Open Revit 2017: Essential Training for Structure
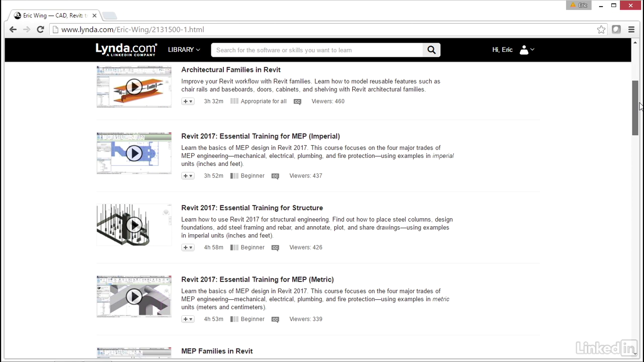Viewport: 644px width, 362px height. point(252,208)
